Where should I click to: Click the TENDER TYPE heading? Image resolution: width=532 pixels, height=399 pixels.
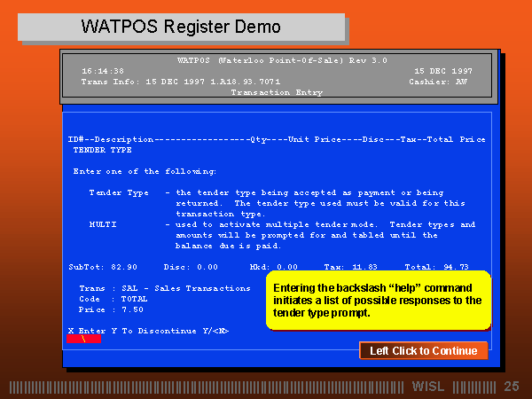click(x=102, y=150)
